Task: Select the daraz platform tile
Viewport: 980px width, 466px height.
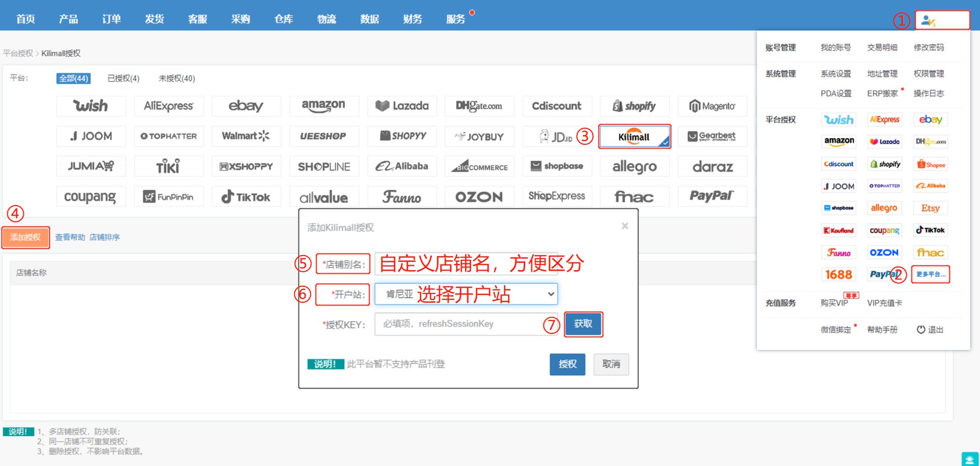Action: pos(712,166)
